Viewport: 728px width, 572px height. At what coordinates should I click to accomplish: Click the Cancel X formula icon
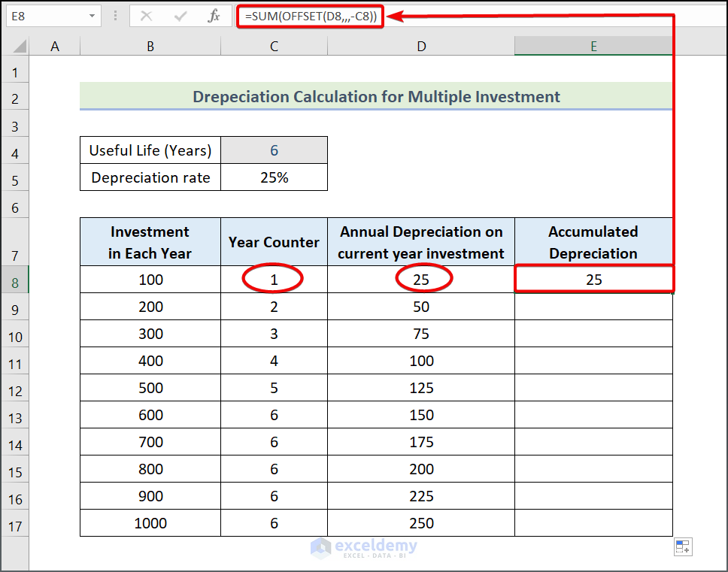click(x=147, y=16)
